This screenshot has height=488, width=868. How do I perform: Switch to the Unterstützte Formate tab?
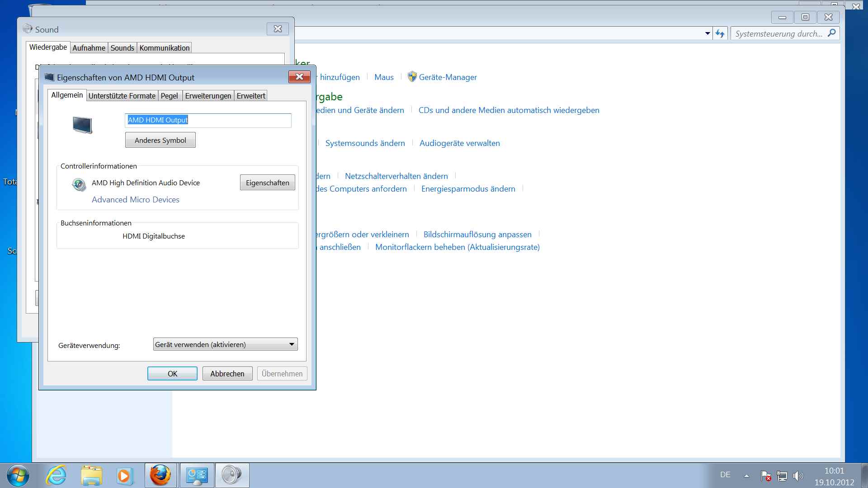click(122, 96)
